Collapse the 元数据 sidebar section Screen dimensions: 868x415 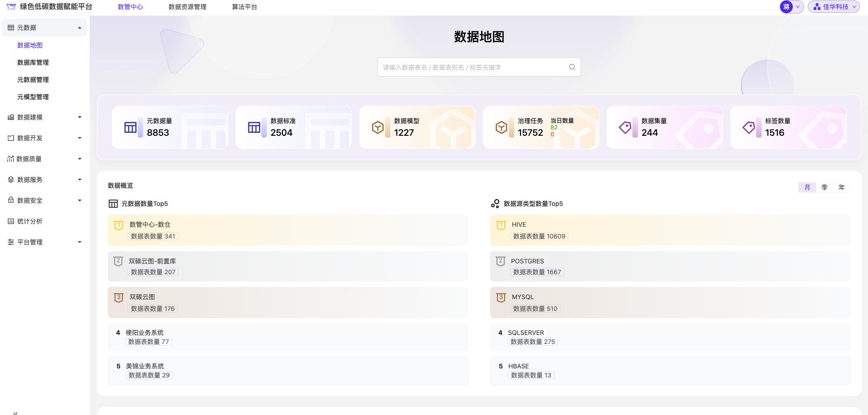pos(44,28)
